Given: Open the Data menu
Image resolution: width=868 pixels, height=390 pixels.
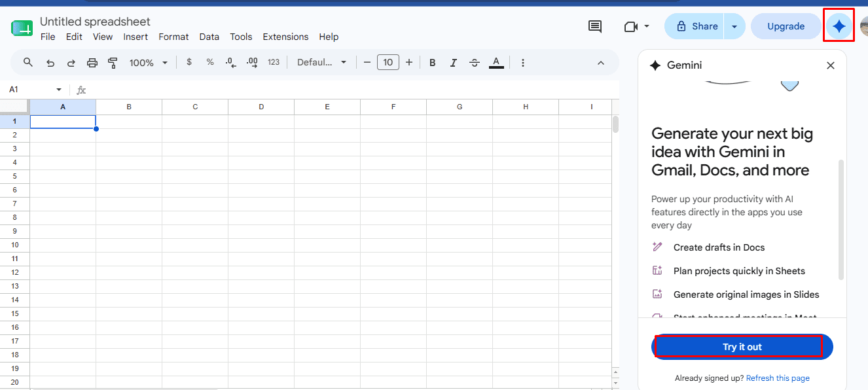Looking at the screenshot, I should pos(209,37).
